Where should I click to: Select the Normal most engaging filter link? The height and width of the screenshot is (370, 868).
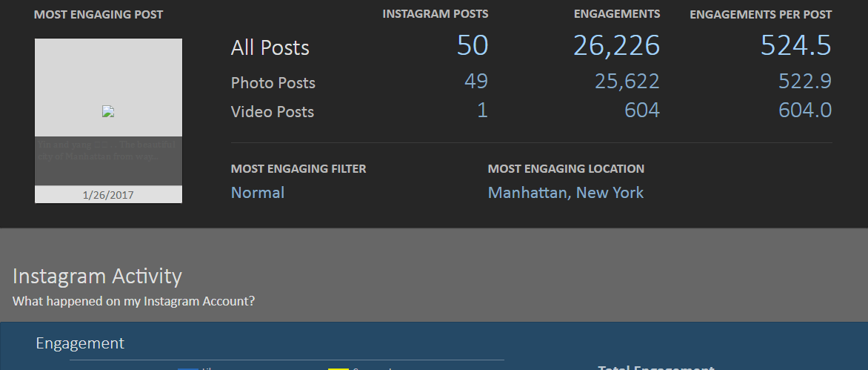tap(258, 193)
